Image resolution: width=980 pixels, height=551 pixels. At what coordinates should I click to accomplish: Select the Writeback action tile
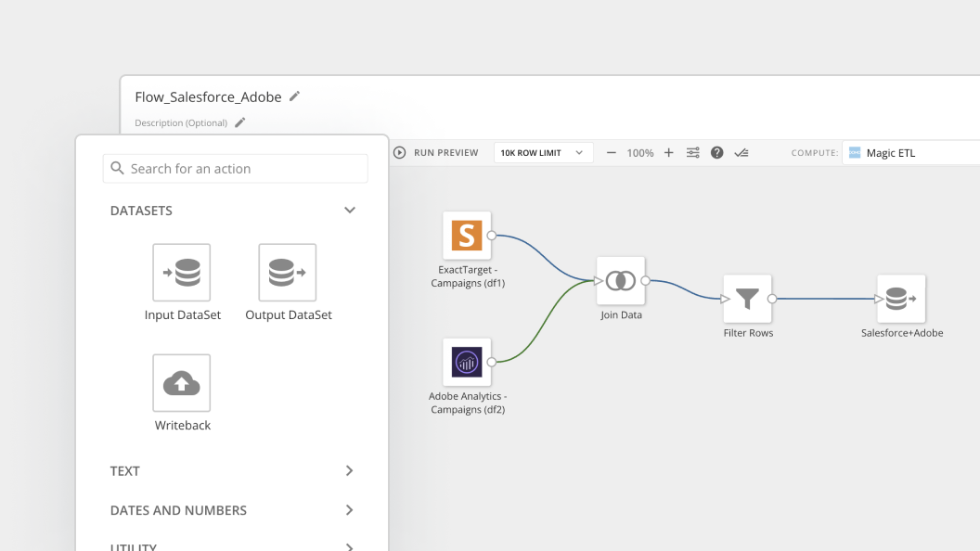pyautogui.click(x=181, y=383)
